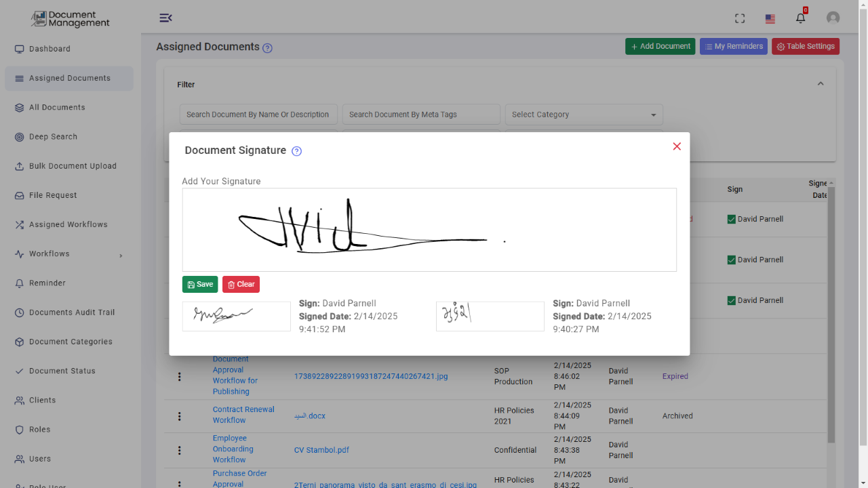Viewport: 868px width, 488px height.
Task: Open the Select Category dropdown
Action: 583,114
